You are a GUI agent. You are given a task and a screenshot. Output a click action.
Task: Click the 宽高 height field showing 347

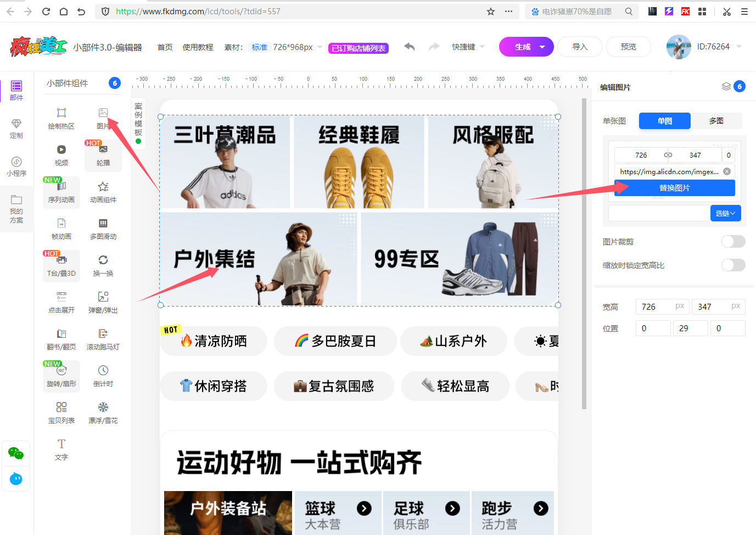718,306
